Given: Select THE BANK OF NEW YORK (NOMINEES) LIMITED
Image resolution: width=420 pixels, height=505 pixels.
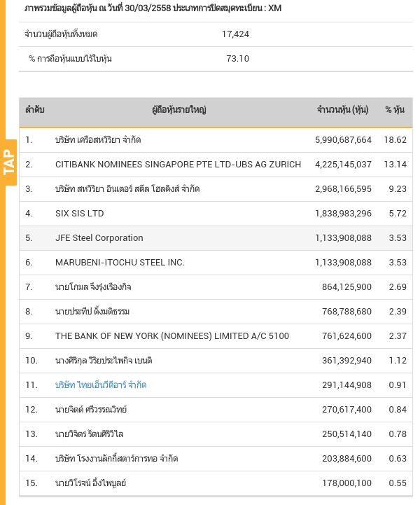Looking at the screenshot, I should tap(172, 336).
